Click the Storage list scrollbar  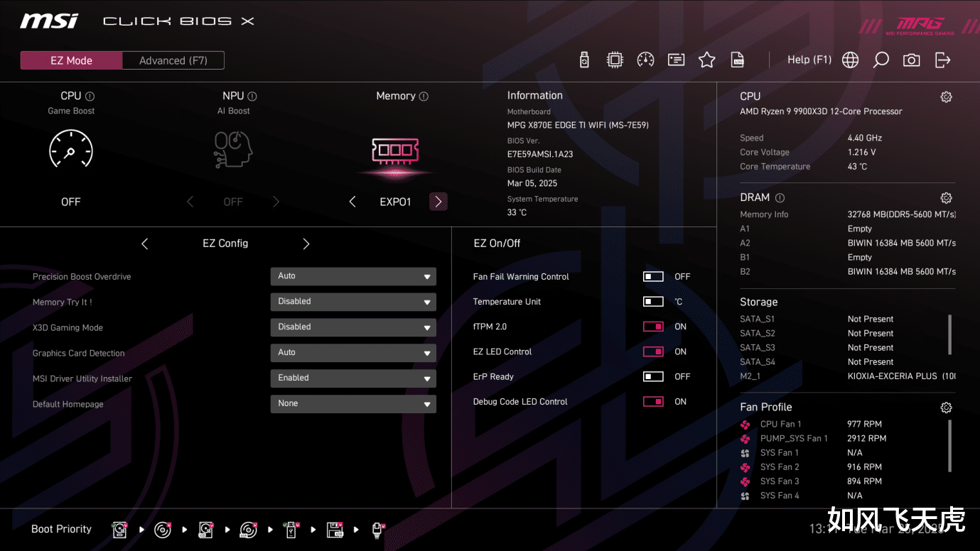click(950, 334)
